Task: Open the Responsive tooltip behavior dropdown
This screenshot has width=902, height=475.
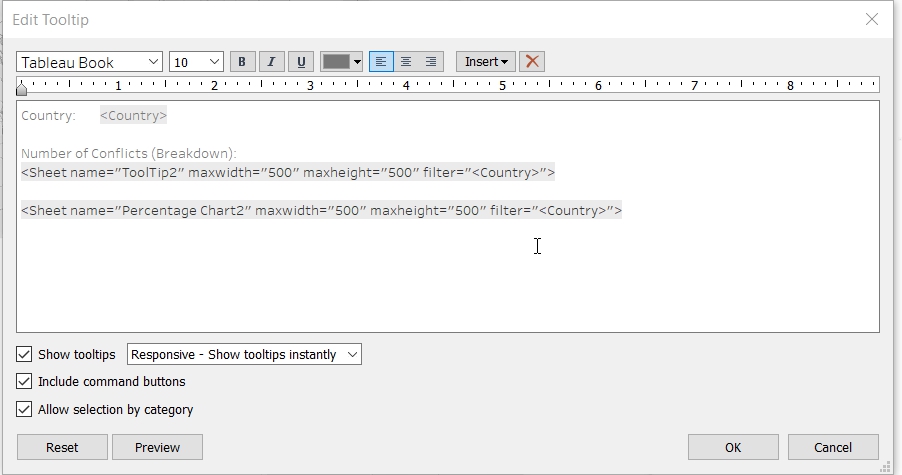Action: click(244, 354)
